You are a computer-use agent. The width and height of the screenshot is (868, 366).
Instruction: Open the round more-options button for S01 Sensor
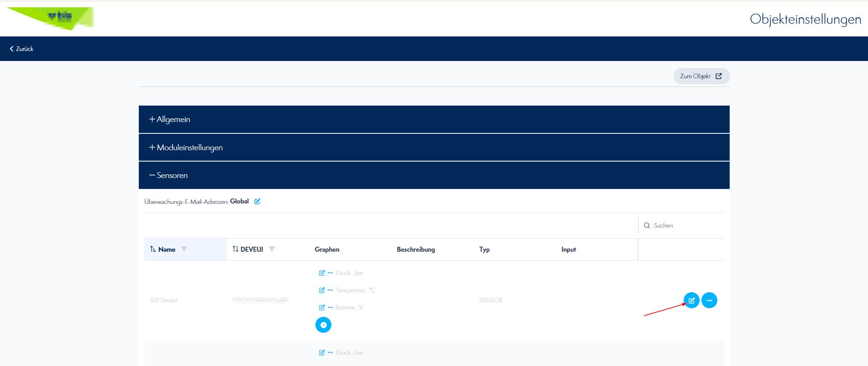click(x=709, y=300)
